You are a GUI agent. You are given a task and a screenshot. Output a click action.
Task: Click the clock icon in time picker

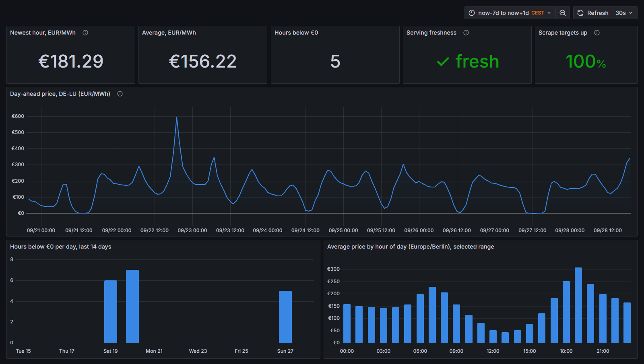pyautogui.click(x=472, y=13)
